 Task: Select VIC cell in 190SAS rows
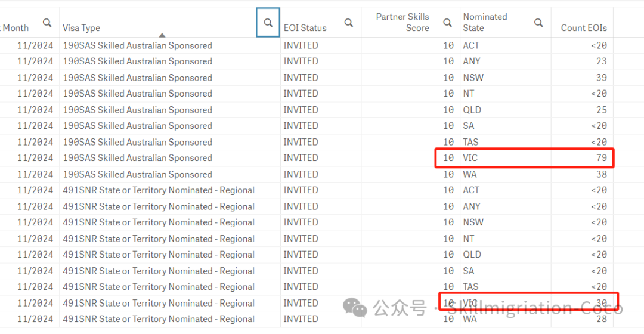coord(470,158)
